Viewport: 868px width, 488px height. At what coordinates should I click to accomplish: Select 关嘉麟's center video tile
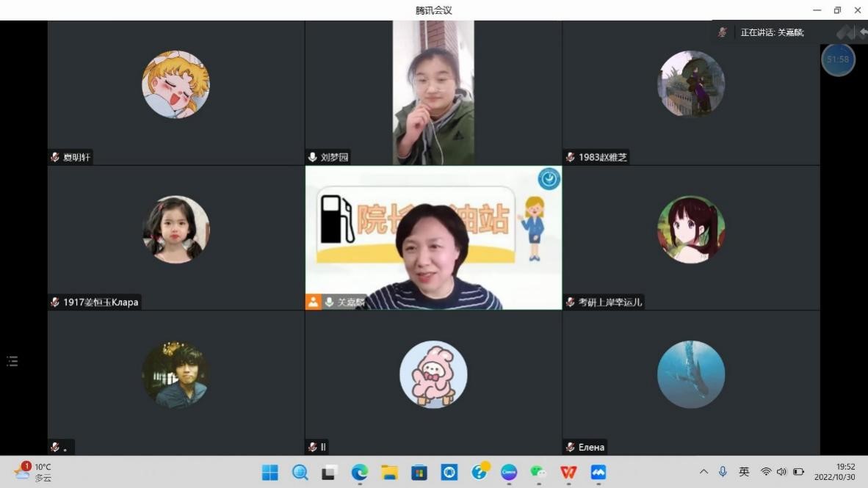(x=433, y=237)
